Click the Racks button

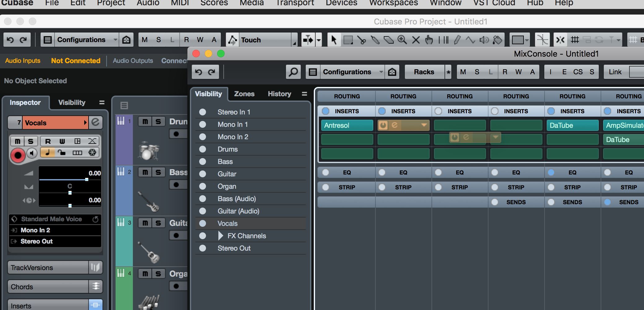424,72
